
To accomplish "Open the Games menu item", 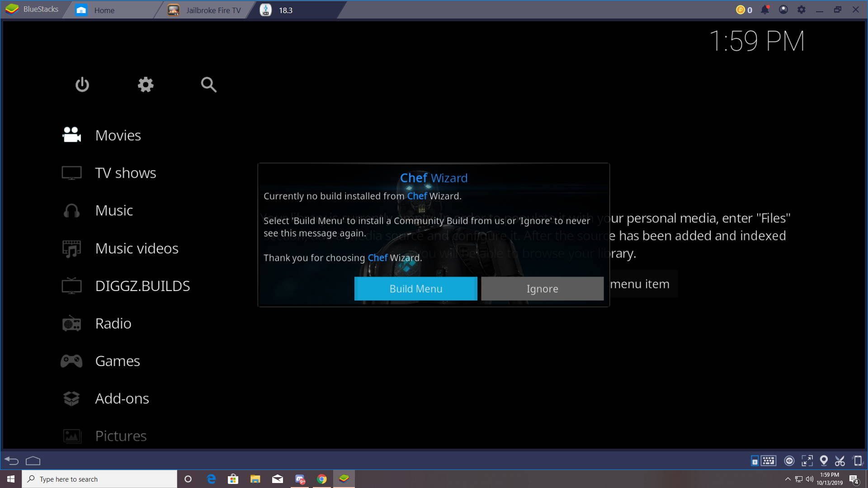I will [118, 361].
